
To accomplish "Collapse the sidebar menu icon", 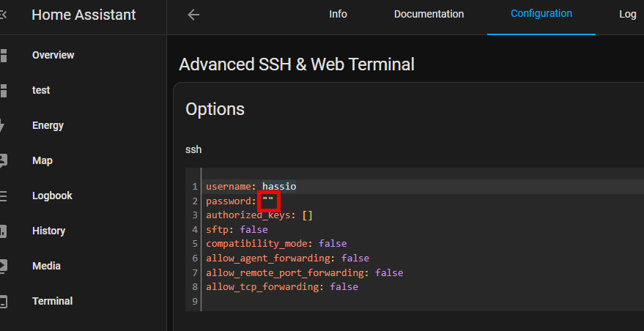I will tap(3, 15).
